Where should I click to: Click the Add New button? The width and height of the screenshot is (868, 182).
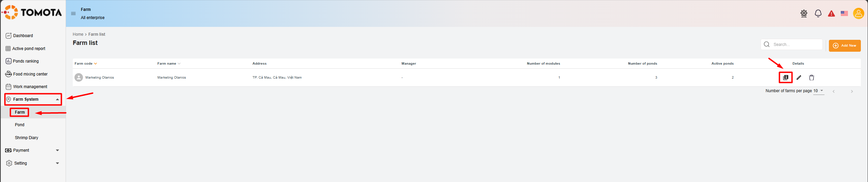(845, 46)
